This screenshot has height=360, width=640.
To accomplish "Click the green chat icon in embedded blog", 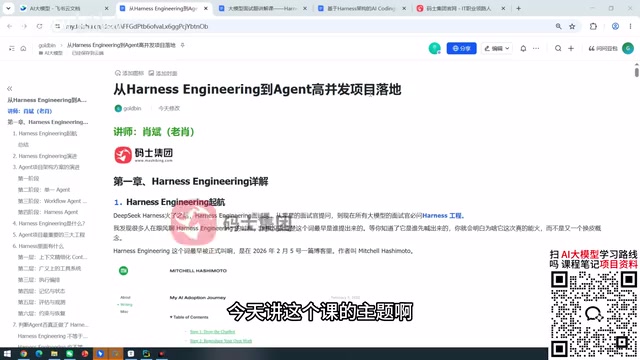I will click(x=123, y=271).
